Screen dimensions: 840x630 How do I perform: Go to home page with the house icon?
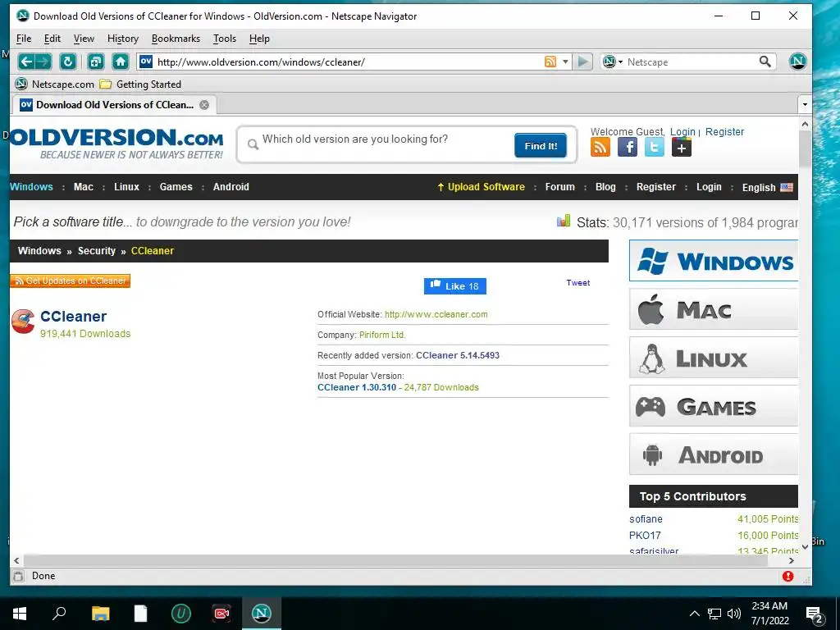pos(121,62)
